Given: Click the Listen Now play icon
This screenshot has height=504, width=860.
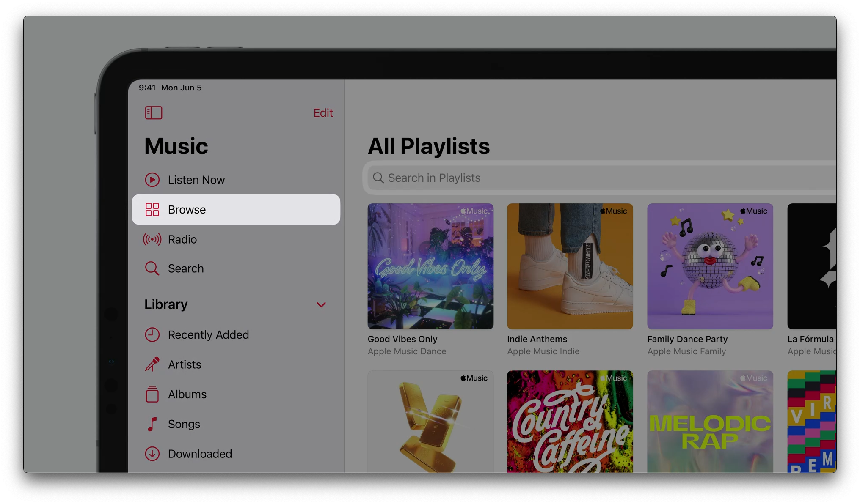Looking at the screenshot, I should (x=152, y=180).
